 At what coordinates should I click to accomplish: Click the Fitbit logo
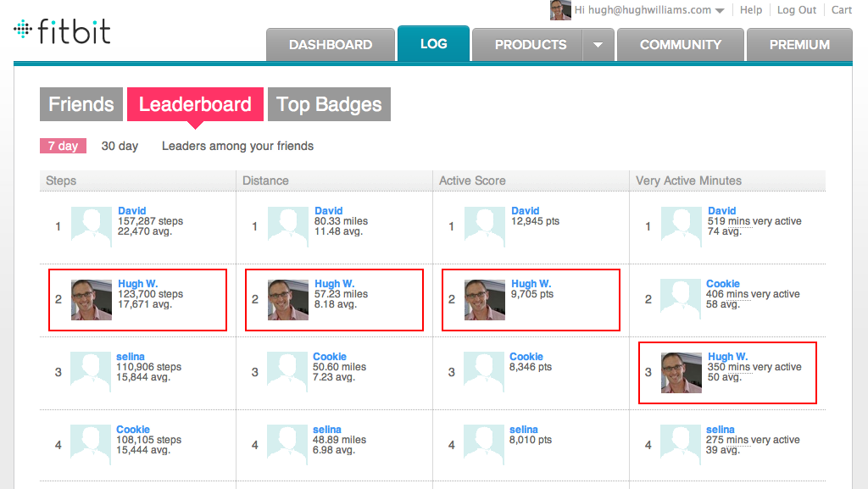63,32
